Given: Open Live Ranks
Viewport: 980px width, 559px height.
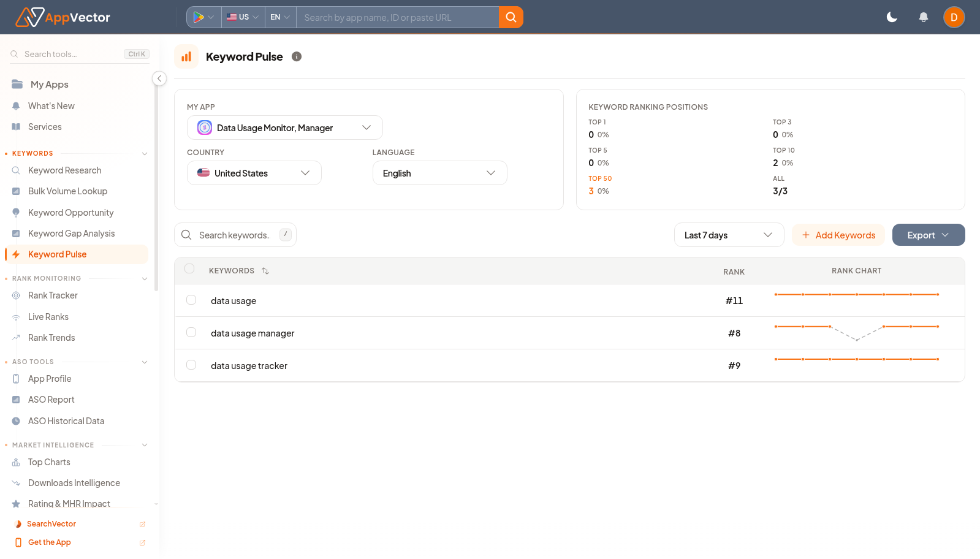Looking at the screenshot, I should [x=48, y=317].
